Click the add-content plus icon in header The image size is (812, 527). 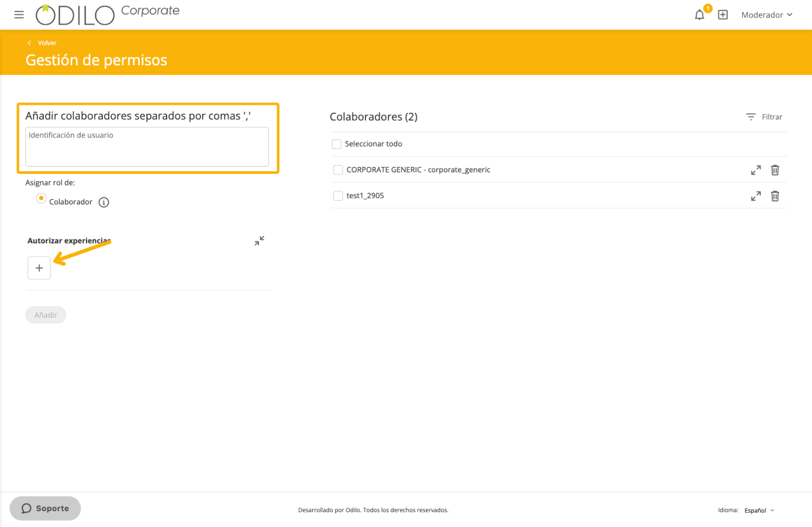[x=723, y=15]
